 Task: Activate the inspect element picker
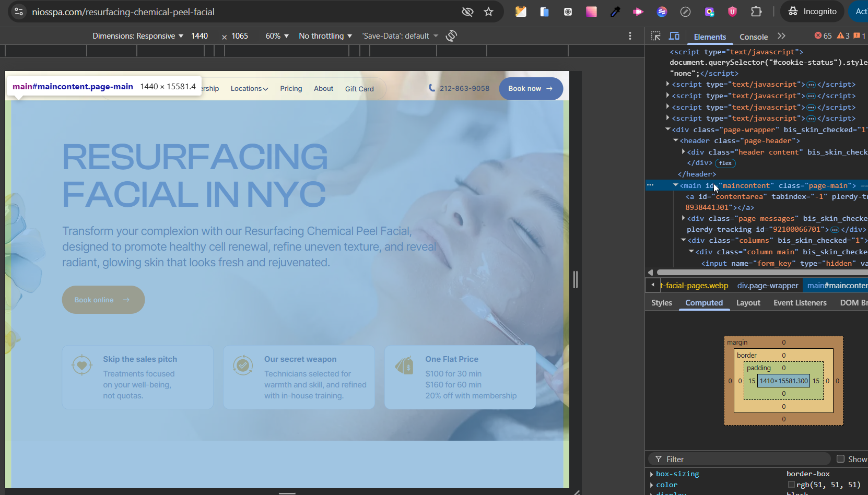click(x=656, y=36)
